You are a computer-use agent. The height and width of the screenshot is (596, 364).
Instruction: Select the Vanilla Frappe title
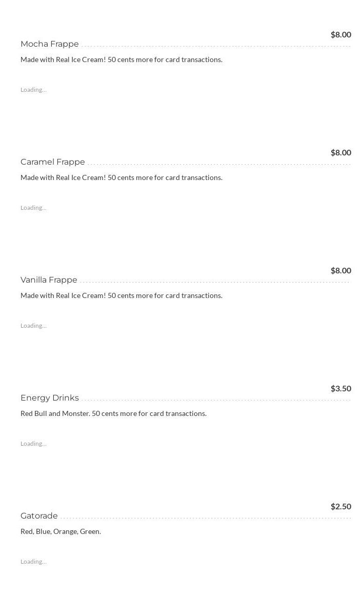[49, 280]
